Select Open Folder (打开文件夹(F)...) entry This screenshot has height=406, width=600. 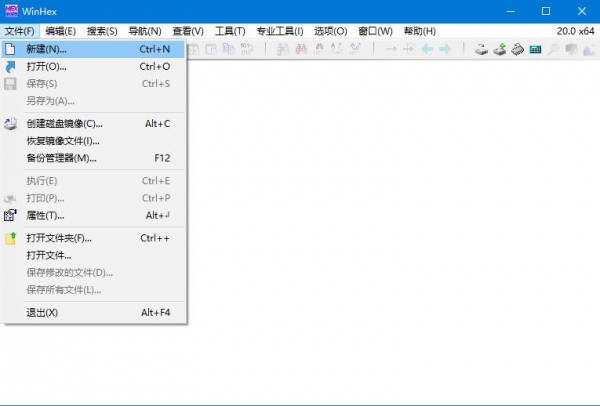[x=93, y=238]
